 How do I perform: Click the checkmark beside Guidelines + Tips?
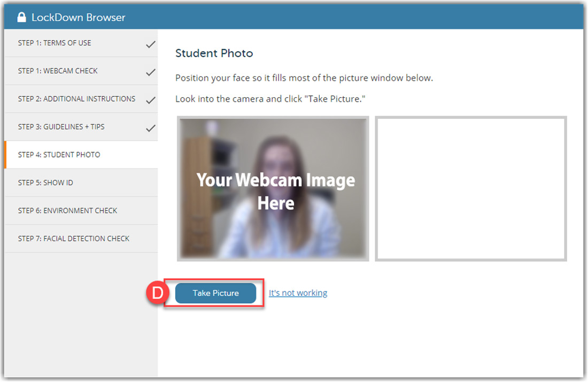[151, 128]
